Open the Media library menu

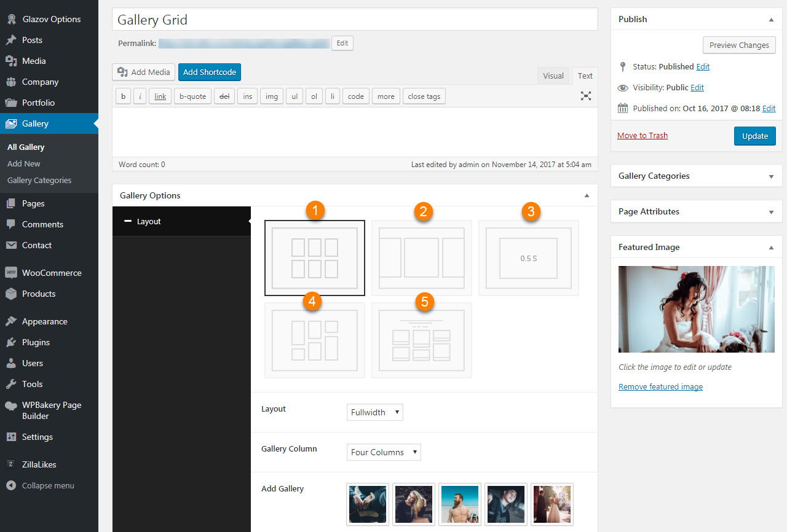point(34,61)
